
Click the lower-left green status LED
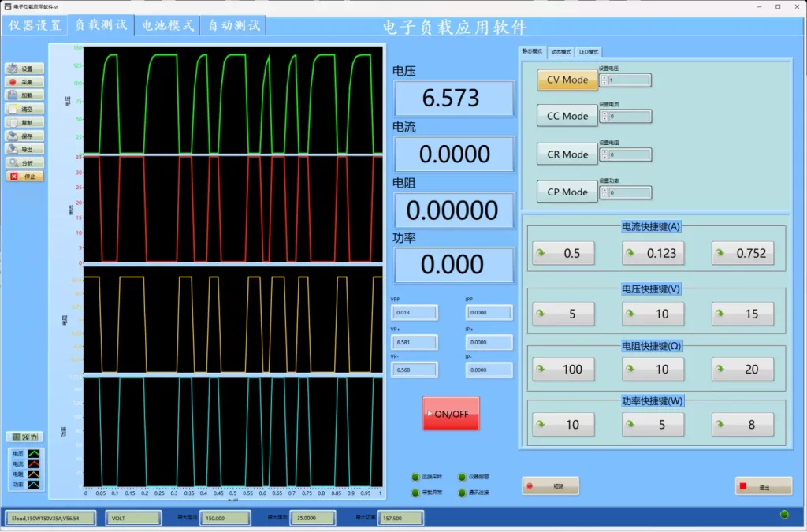point(415,493)
